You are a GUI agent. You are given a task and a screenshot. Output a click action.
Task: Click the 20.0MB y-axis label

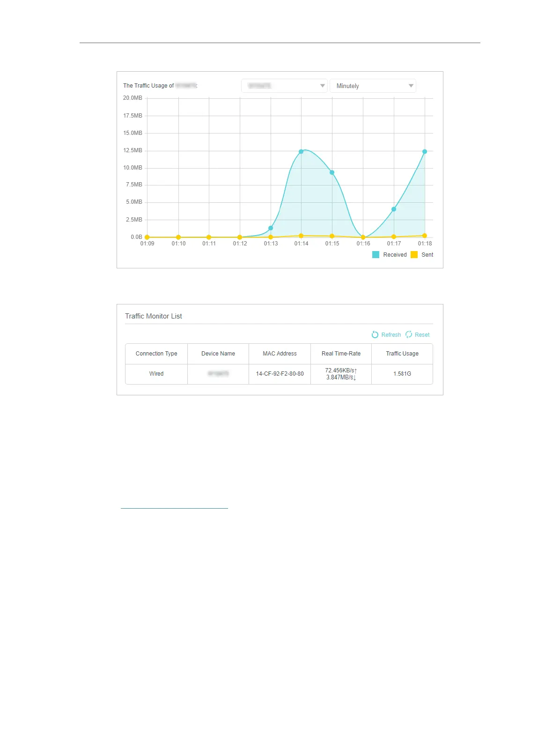(133, 98)
